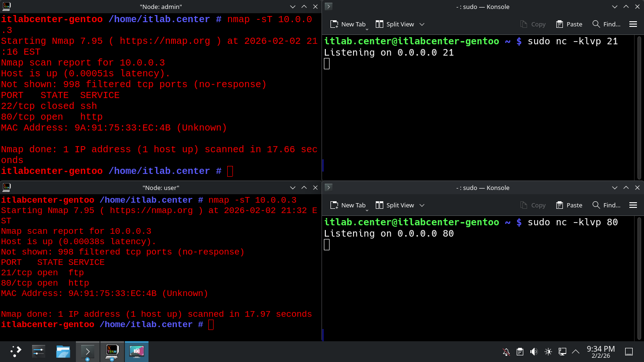
Task: Click the network connections tray icon
Action: (562, 352)
